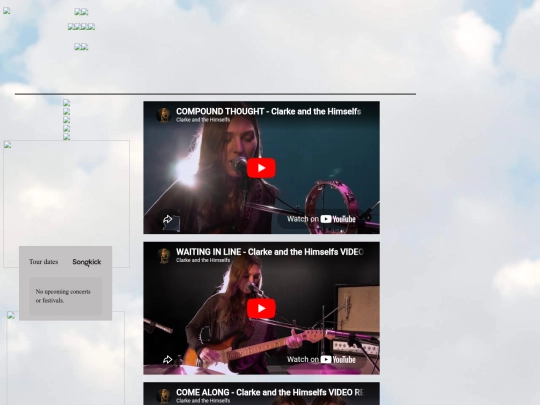Click leftmost broken image in four-icon row
The image size is (540, 405).
coord(71,27)
